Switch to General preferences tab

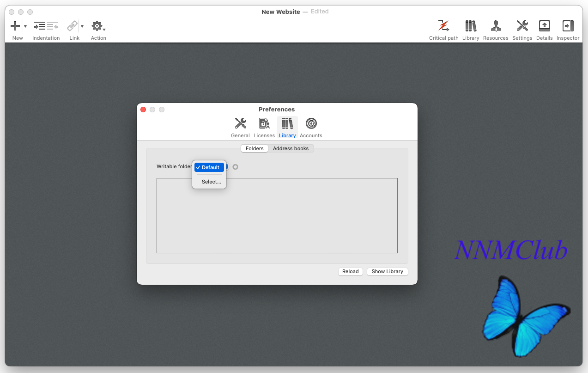pyautogui.click(x=240, y=128)
